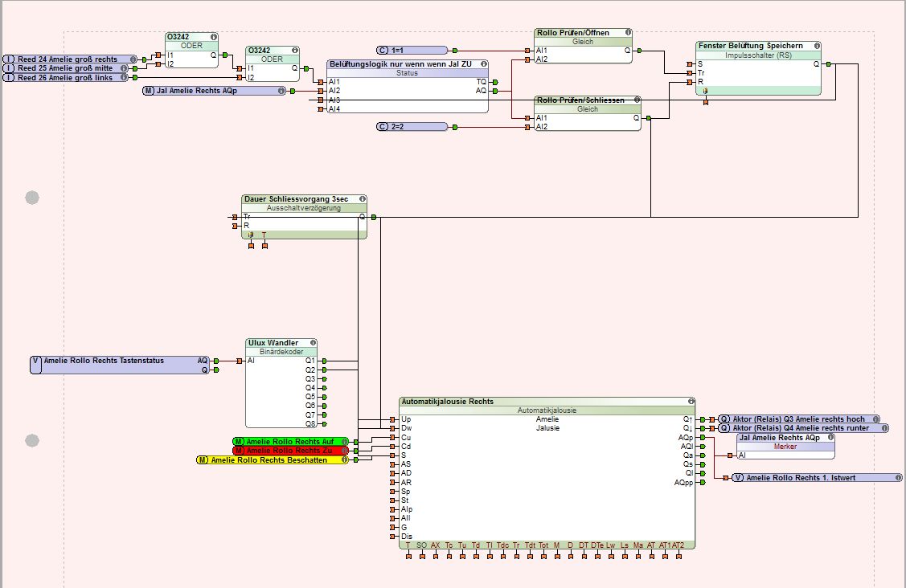Click info icon on second O3242 ODER block
The width and height of the screenshot is (906, 588).
(x=295, y=51)
